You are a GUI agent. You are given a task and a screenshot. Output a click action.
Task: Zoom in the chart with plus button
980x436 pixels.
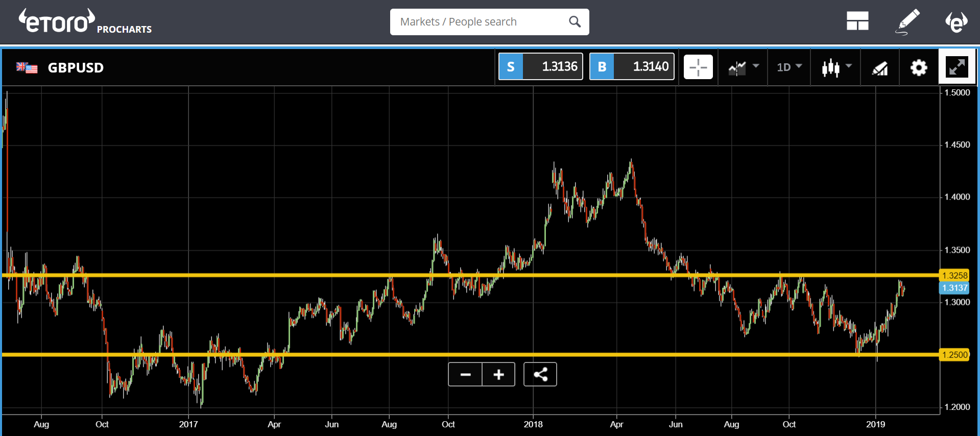[498, 375]
